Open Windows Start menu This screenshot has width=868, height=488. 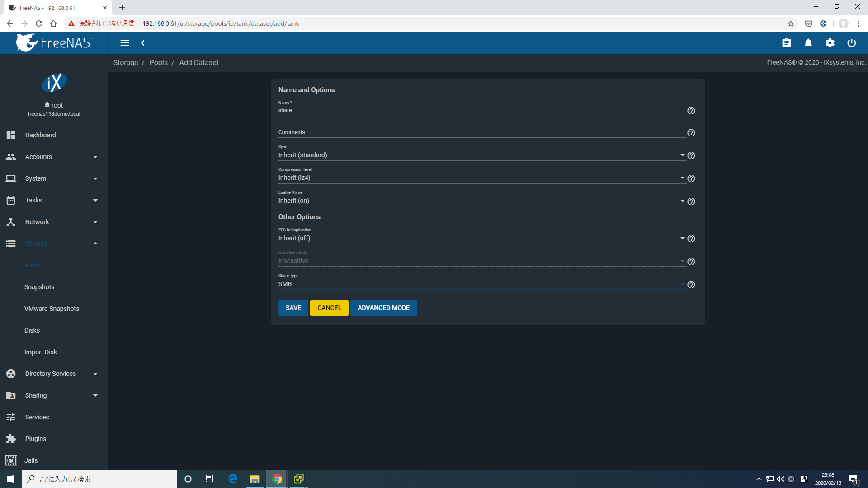[11, 479]
